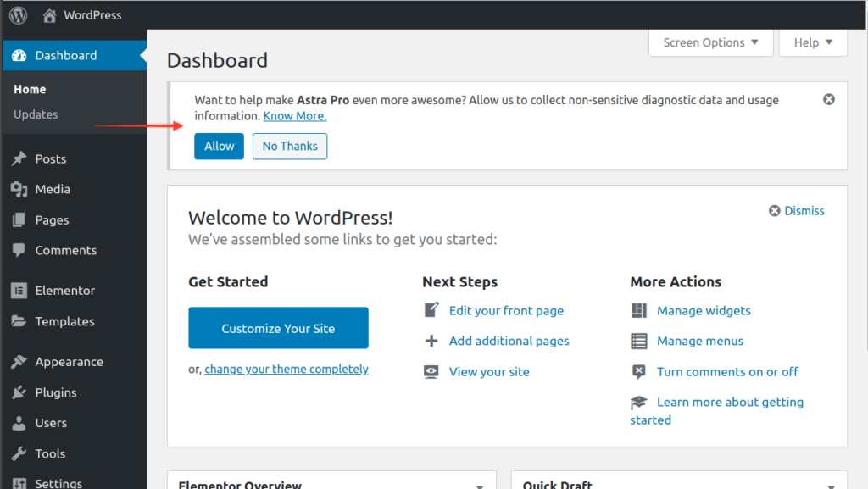
Task: Click the Appearance paintbrush icon
Action: pyautogui.click(x=19, y=362)
